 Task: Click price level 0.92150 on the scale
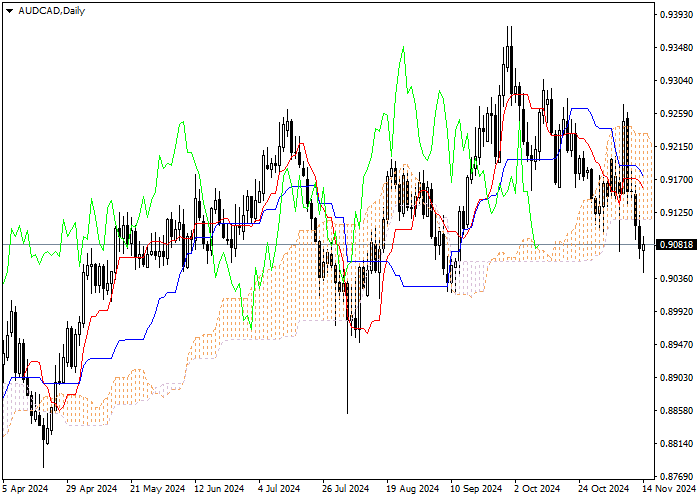coord(677,147)
